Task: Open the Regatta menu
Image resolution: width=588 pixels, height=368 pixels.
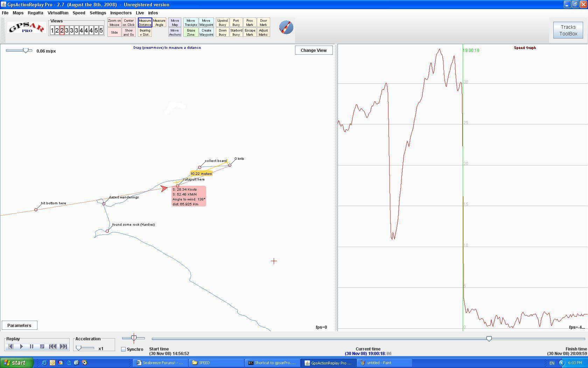Action: pos(35,13)
